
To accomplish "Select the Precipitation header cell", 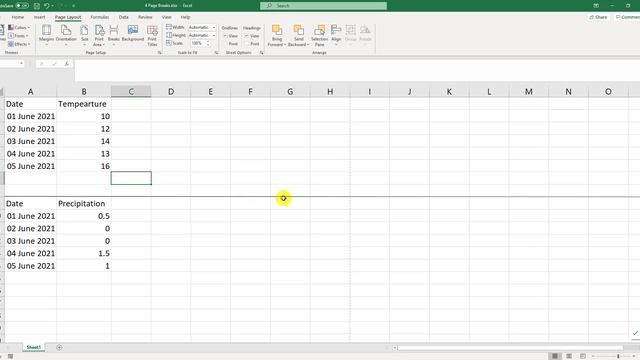I will 84,203.
